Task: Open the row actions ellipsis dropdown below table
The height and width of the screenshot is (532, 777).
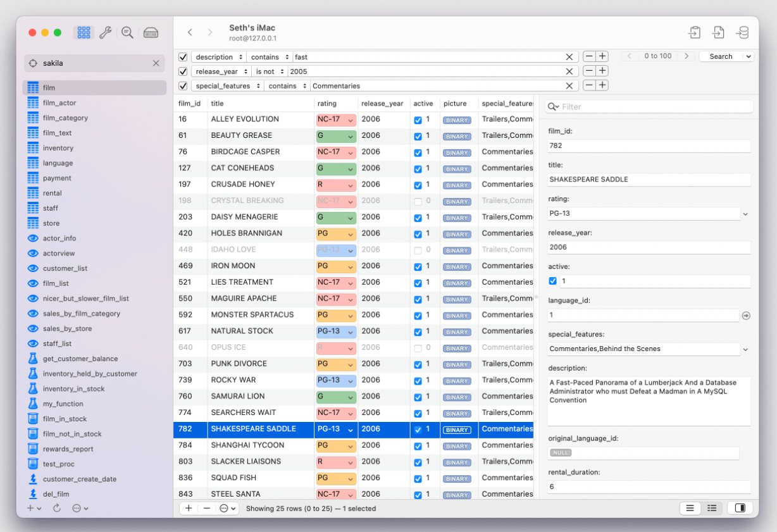Action: (228, 509)
